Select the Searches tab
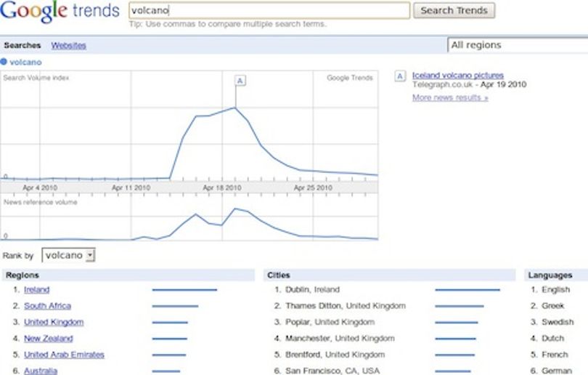The width and height of the screenshot is (588, 375). pyautogui.click(x=22, y=45)
